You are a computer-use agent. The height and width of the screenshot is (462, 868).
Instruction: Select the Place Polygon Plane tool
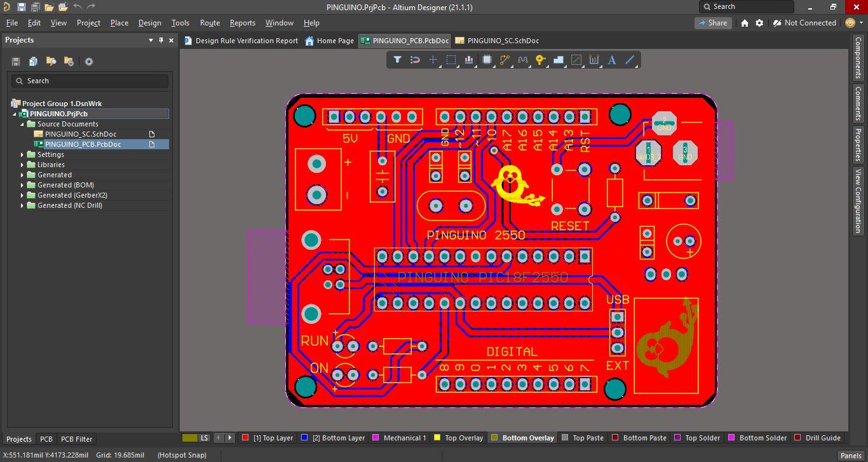559,60
